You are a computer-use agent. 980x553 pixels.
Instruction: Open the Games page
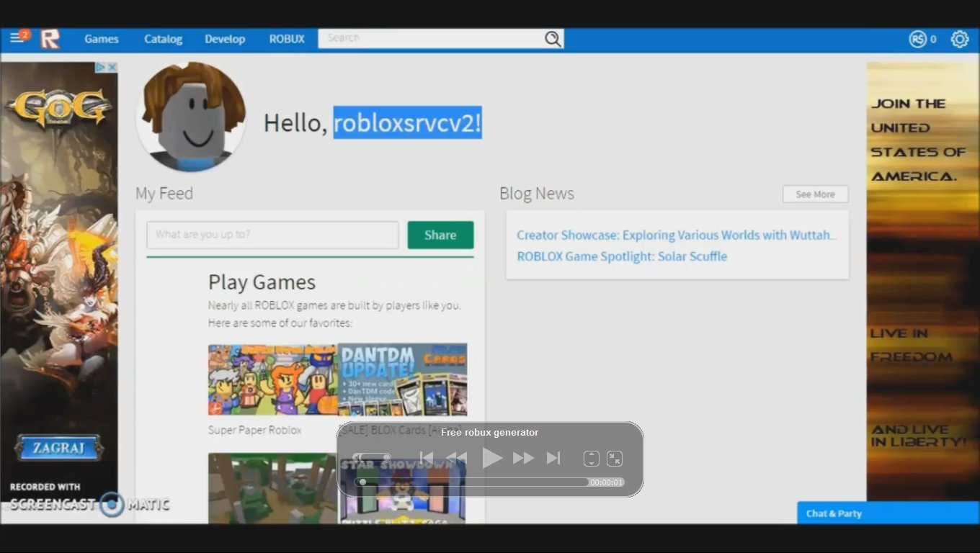click(x=102, y=39)
